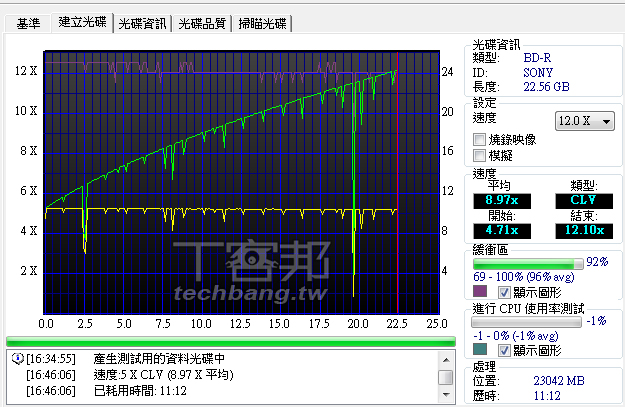The image size is (625, 407).
Task: Click the 92% buffer progress bar
Action: coord(528,263)
